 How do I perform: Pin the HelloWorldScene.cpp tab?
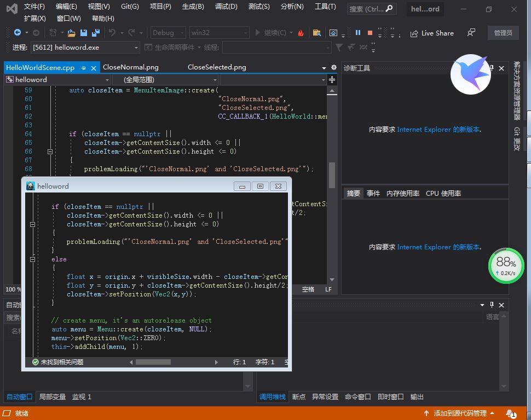pos(83,68)
